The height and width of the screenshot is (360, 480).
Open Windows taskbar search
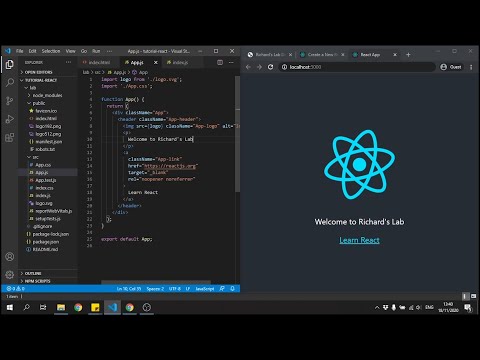tap(26, 307)
